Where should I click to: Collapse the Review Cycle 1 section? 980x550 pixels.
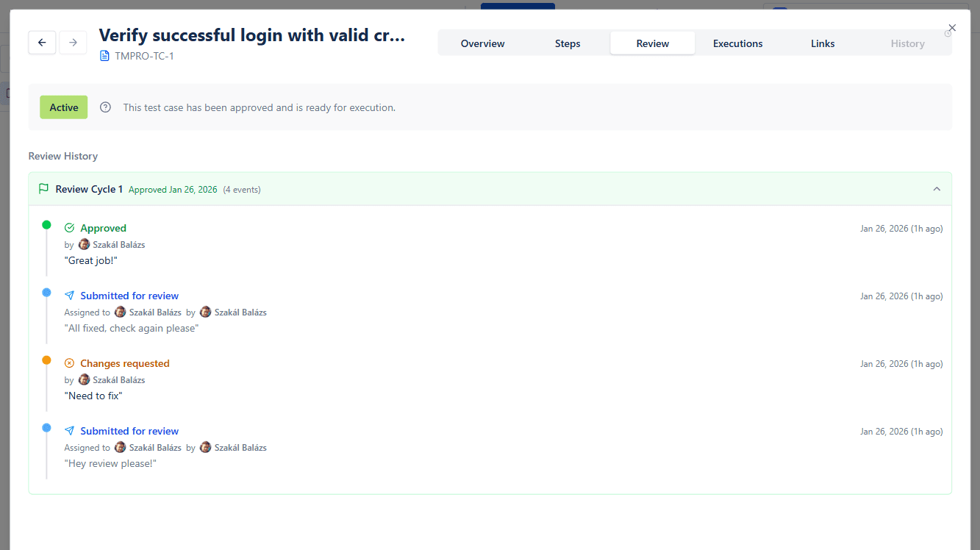937,188
